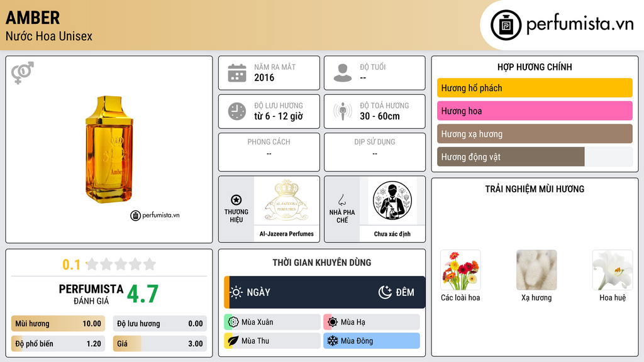The image size is (644, 362).
Task: Click the person silhouette icon for Độ tuổi
Action: click(343, 73)
